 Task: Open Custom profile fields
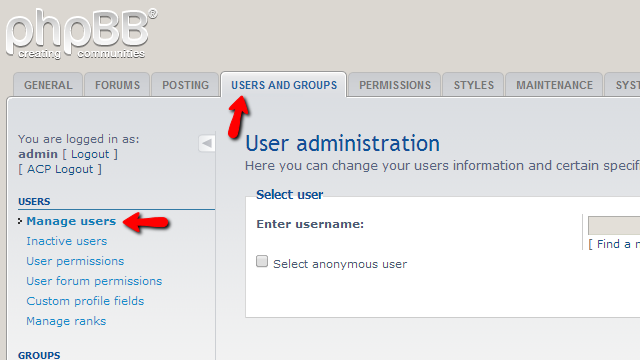click(x=85, y=301)
